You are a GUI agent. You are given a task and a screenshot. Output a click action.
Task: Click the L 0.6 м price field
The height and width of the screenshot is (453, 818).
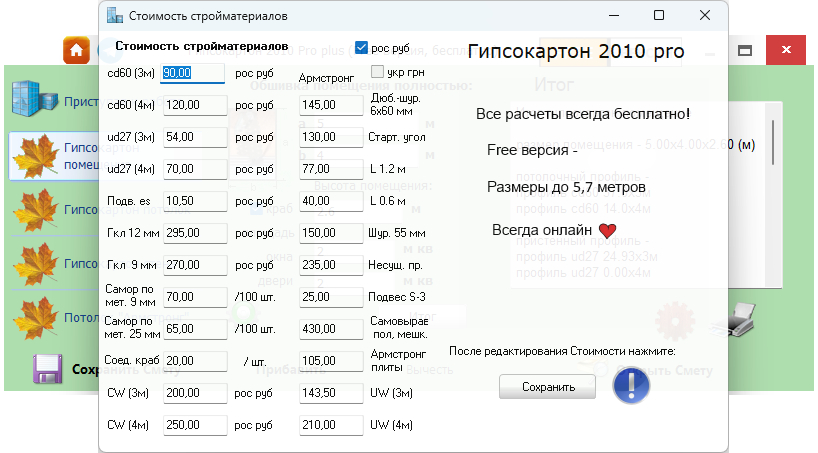click(331, 201)
